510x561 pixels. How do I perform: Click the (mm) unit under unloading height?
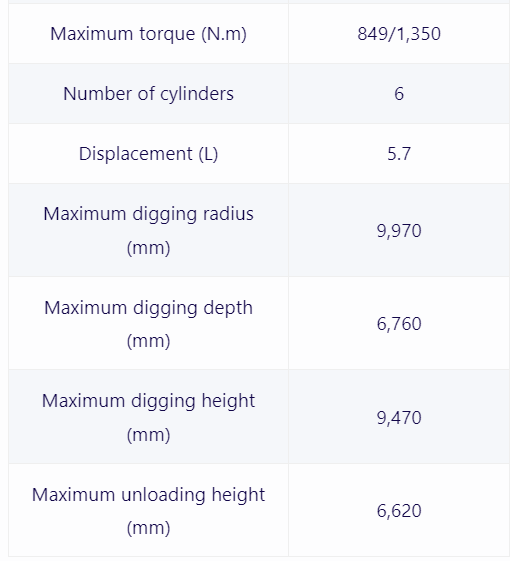click(148, 528)
